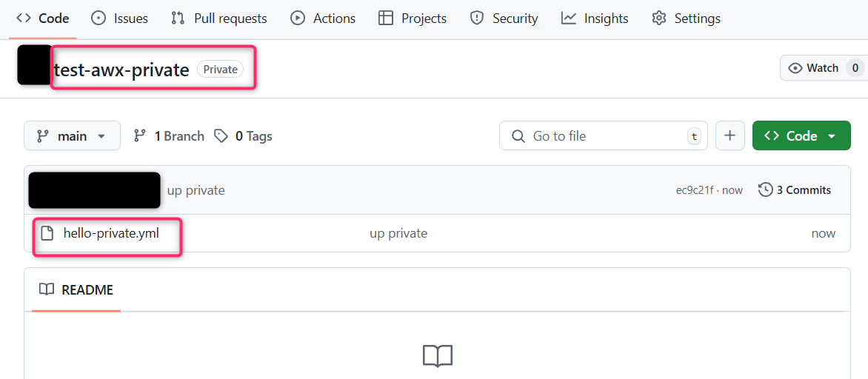868x379 pixels.
Task: Click the file icon beside hello-private.yml
Action: click(x=47, y=233)
